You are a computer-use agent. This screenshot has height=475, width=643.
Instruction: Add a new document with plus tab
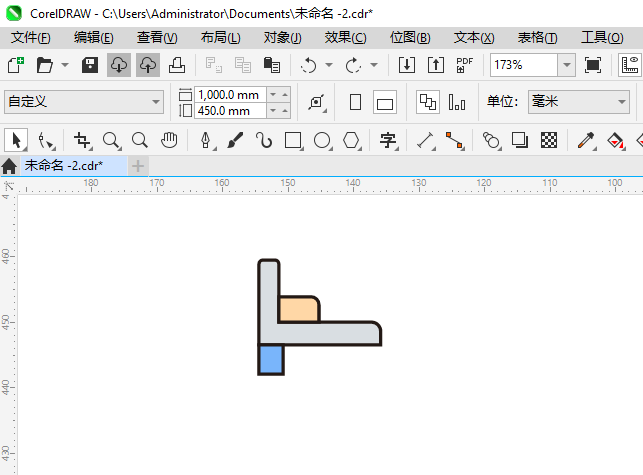pos(138,165)
